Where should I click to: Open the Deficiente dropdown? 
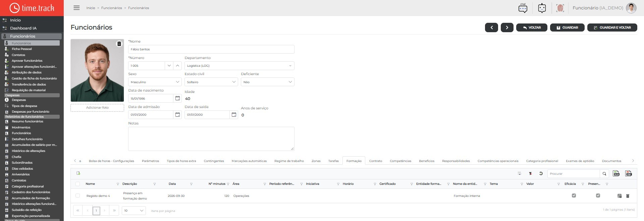268,82
